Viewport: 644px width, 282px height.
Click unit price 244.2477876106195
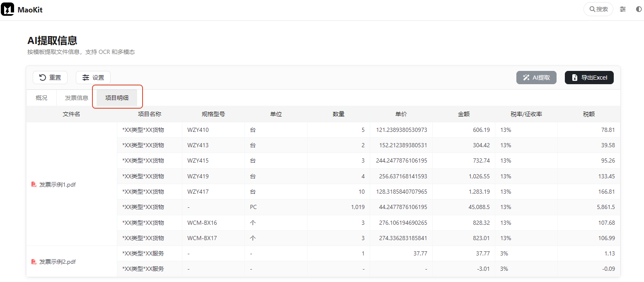click(401, 160)
